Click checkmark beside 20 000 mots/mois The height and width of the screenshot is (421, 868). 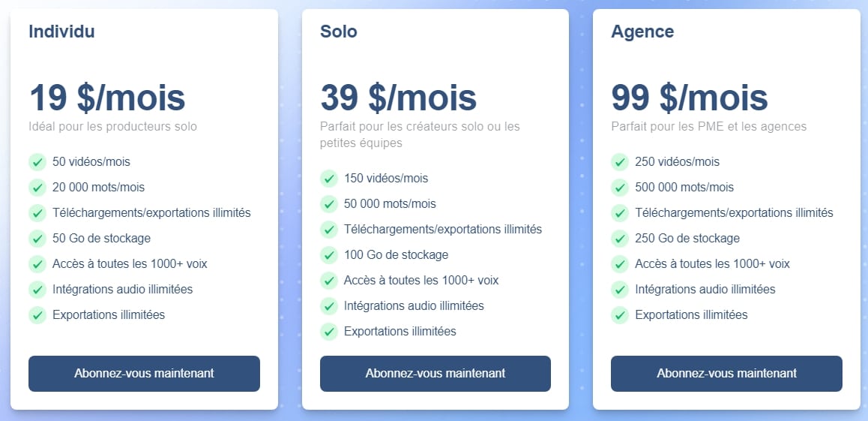[x=37, y=188]
